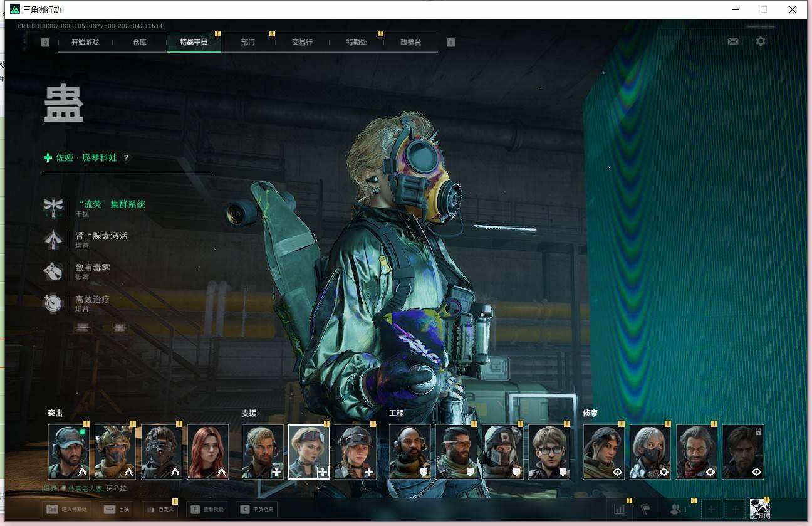
Task: Select recon operator with headband and headset
Action: [604, 452]
